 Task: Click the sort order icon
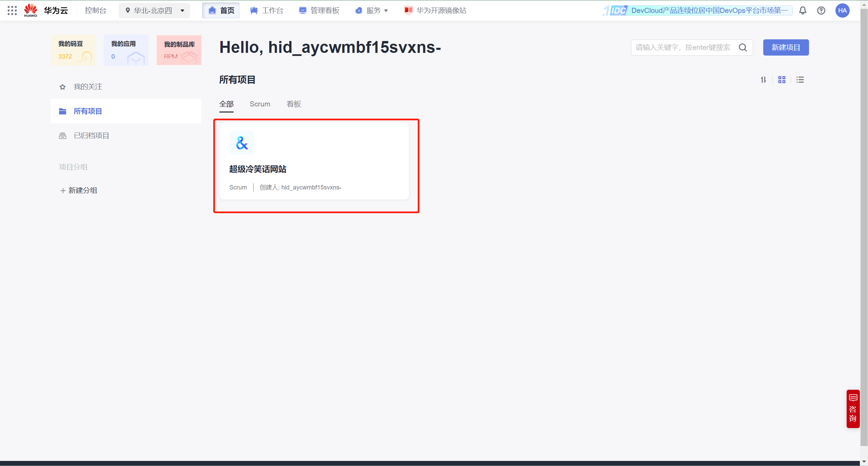click(x=763, y=80)
